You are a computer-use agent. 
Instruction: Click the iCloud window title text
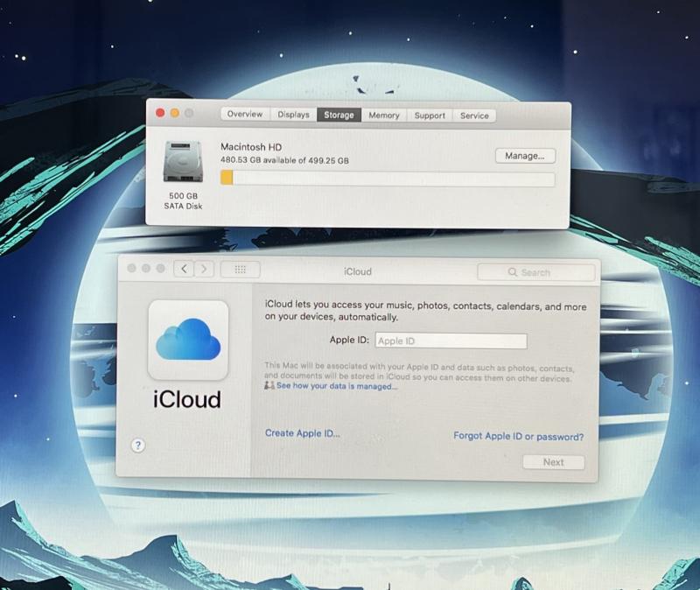[x=358, y=271]
